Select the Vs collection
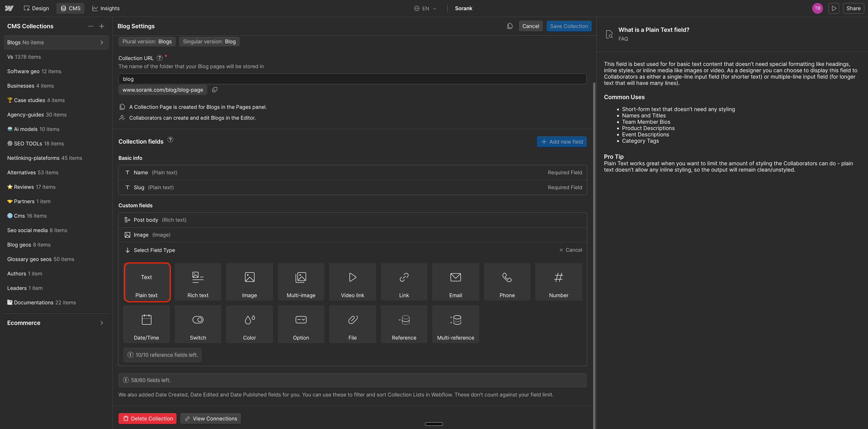 click(56, 57)
